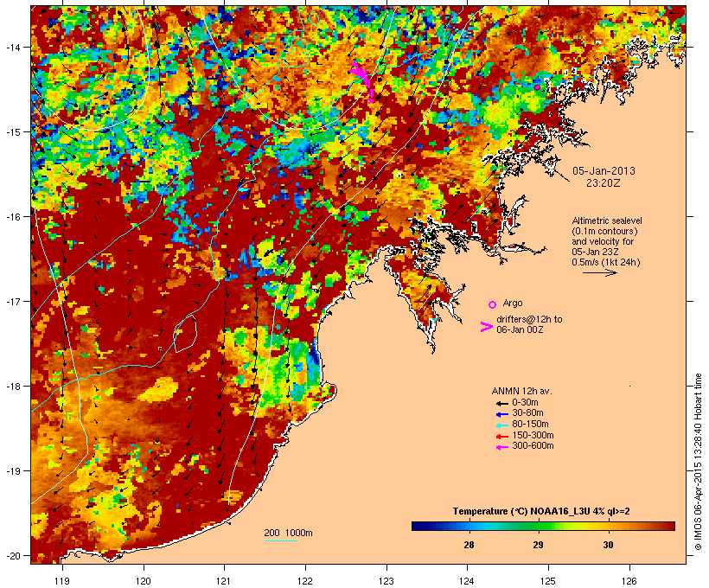Click the longitude axis label '125'
The height and width of the screenshot is (588, 709).
click(x=548, y=581)
